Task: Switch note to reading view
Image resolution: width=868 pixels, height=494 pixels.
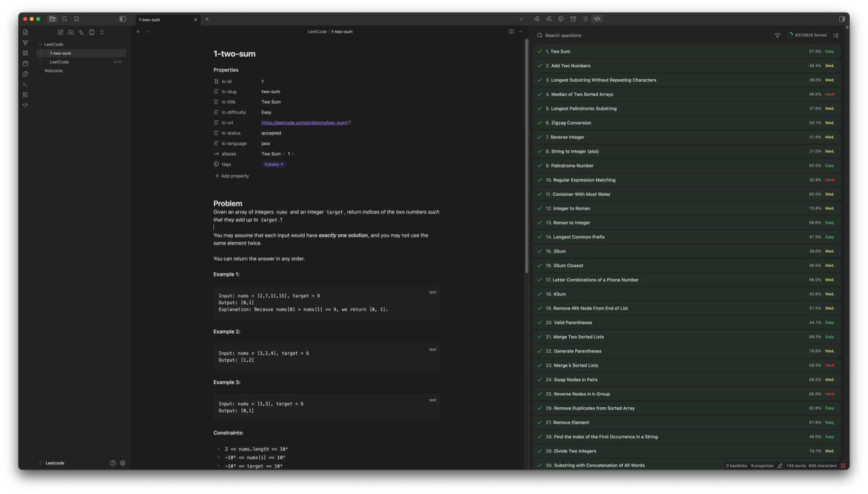Action: [x=511, y=31]
